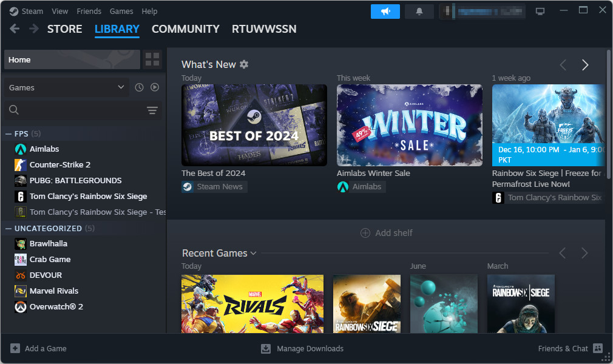
Task: Open advanced filters icon in search bar
Action: (x=152, y=110)
